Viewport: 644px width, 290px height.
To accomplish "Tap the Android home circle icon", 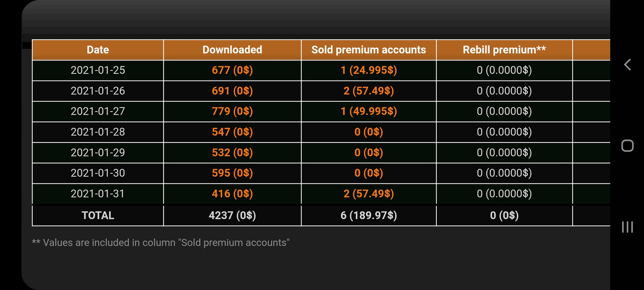I will coord(627,146).
